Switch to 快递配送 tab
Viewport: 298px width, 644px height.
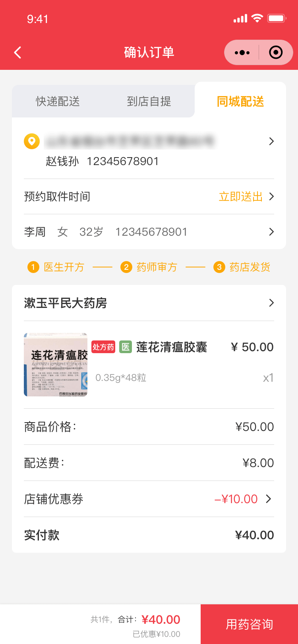pyautogui.click(x=58, y=102)
